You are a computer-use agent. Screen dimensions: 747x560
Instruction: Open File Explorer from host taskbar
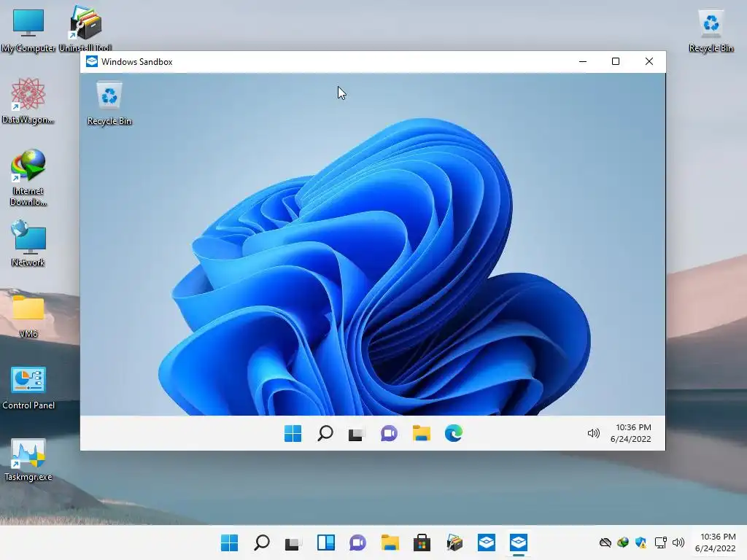[x=390, y=542]
